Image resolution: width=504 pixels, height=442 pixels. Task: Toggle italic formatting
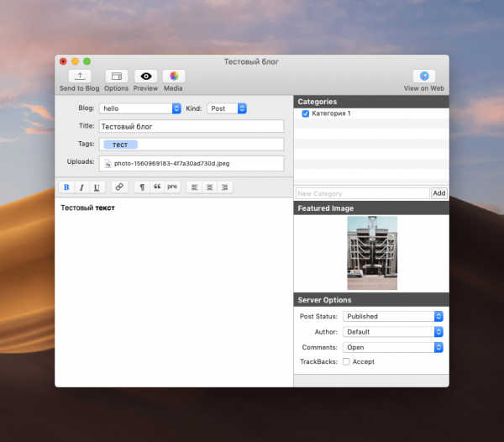[81, 187]
